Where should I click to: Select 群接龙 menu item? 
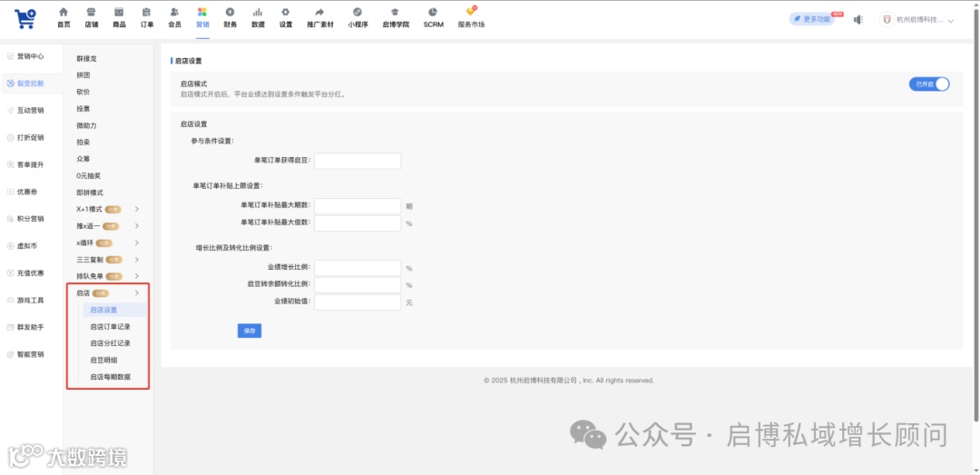click(87, 58)
